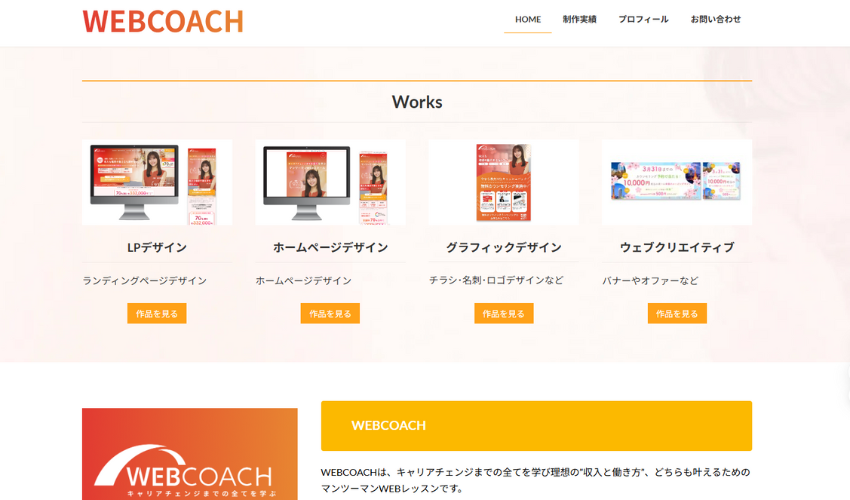View works for グラフィックデザイン via 作品を見る
The width and height of the screenshot is (850, 500).
click(x=503, y=313)
